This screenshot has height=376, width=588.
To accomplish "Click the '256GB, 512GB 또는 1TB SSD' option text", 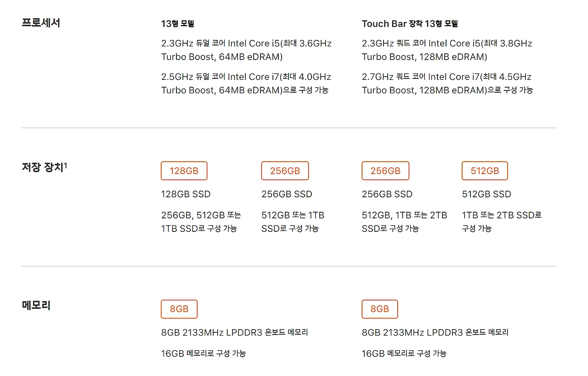I will coord(201,222).
